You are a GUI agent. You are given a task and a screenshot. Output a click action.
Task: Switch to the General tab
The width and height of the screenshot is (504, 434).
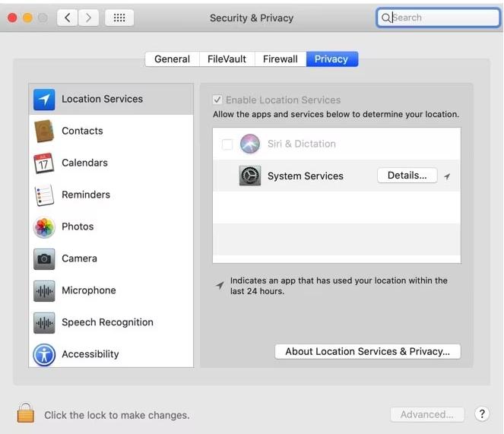click(x=172, y=59)
